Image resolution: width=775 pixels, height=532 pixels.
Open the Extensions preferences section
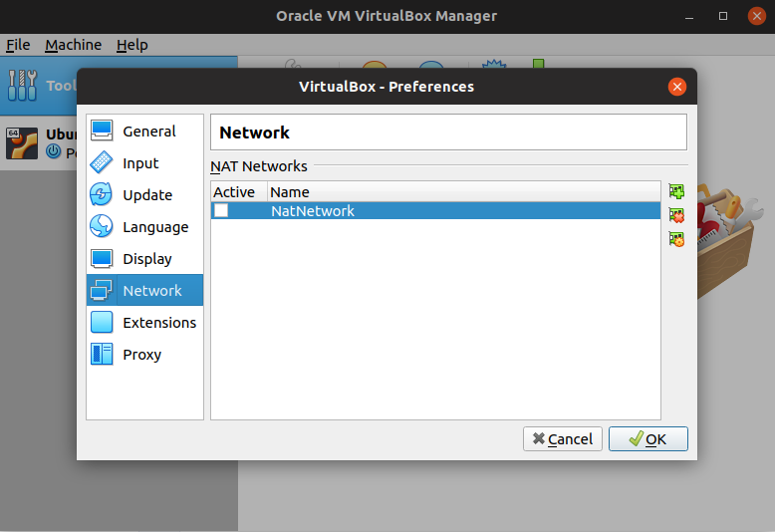pyautogui.click(x=144, y=323)
